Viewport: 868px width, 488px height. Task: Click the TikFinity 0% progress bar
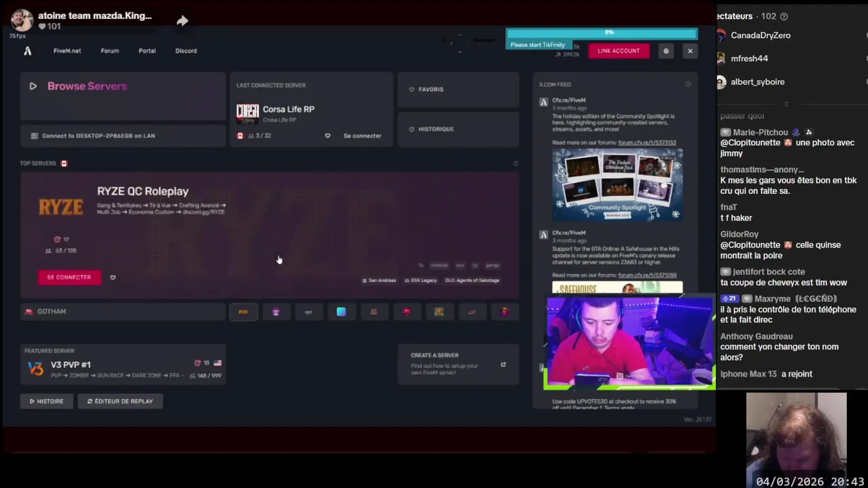[601, 33]
